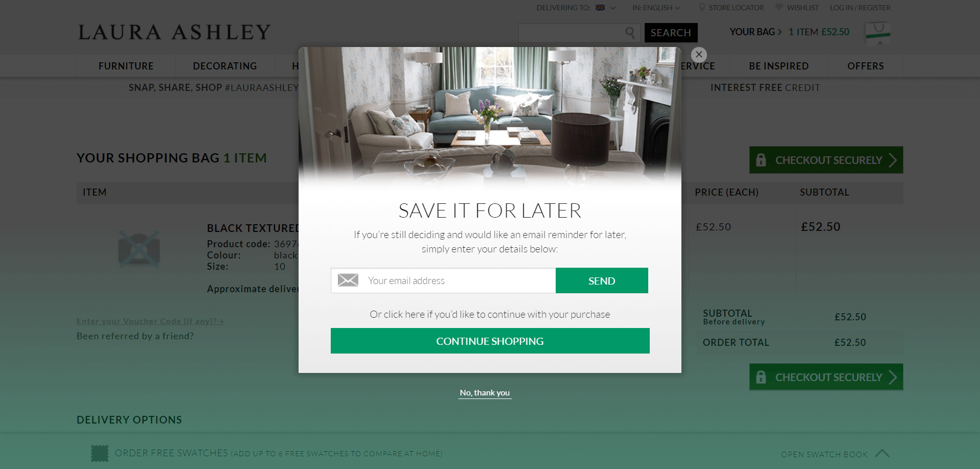This screenshot has width=980, height=469.
Task: Expand the Open Swatch Book arrow
Action: coord(882,453)
